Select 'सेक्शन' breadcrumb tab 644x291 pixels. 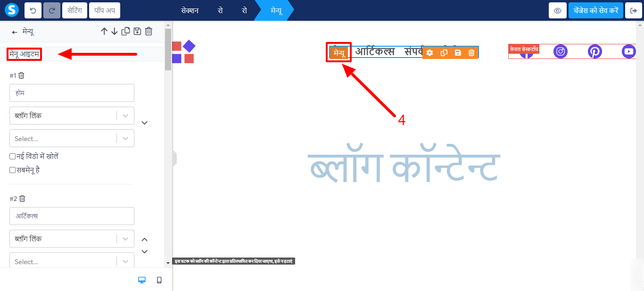click(190, 10)
